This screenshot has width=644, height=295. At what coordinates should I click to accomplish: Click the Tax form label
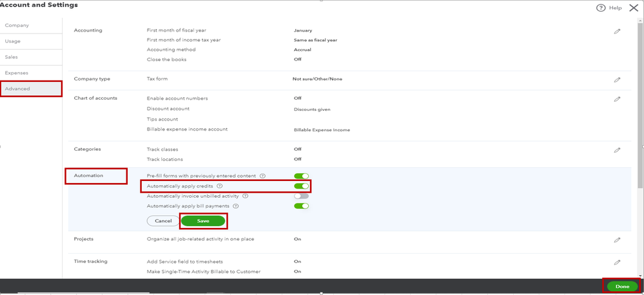tap(157, 79)
